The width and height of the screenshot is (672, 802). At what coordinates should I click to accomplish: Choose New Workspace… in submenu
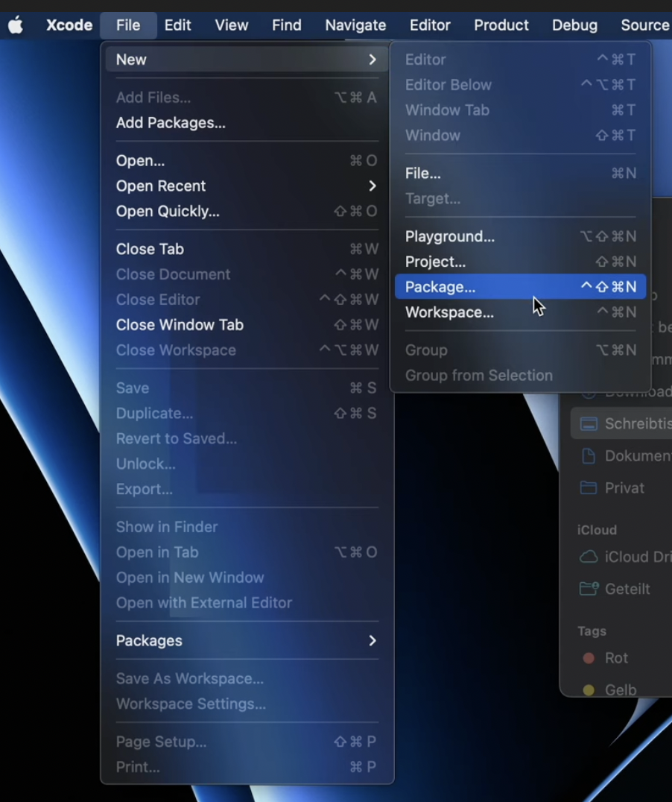click(x=520, y=312)
